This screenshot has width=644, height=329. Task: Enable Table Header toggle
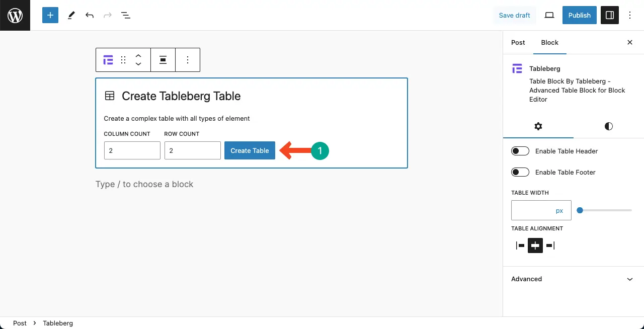(520, 151)
